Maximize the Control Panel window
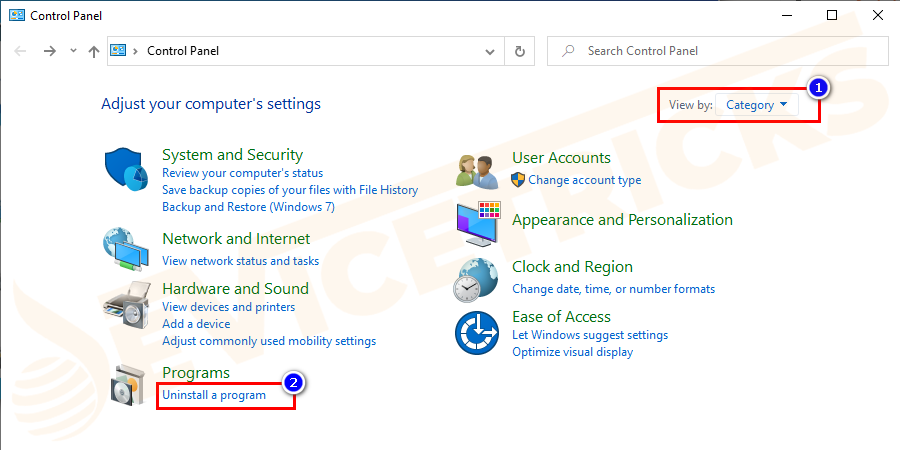This screenshot has width=900, height=450. click(x=832, y=15)
